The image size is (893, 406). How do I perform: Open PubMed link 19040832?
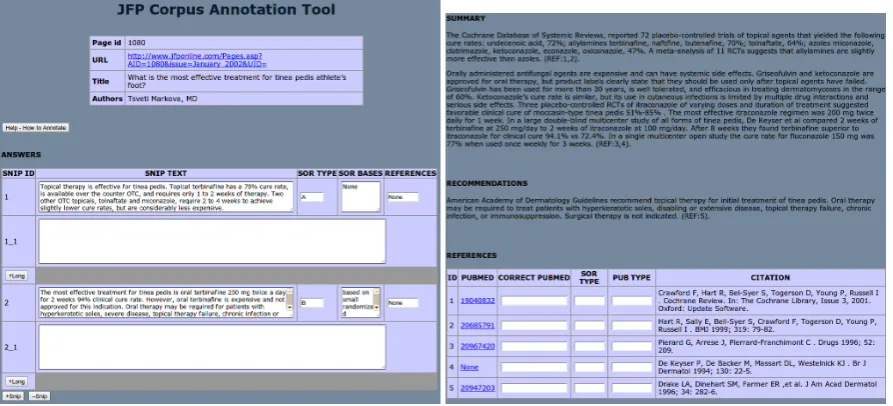point(477,301)
